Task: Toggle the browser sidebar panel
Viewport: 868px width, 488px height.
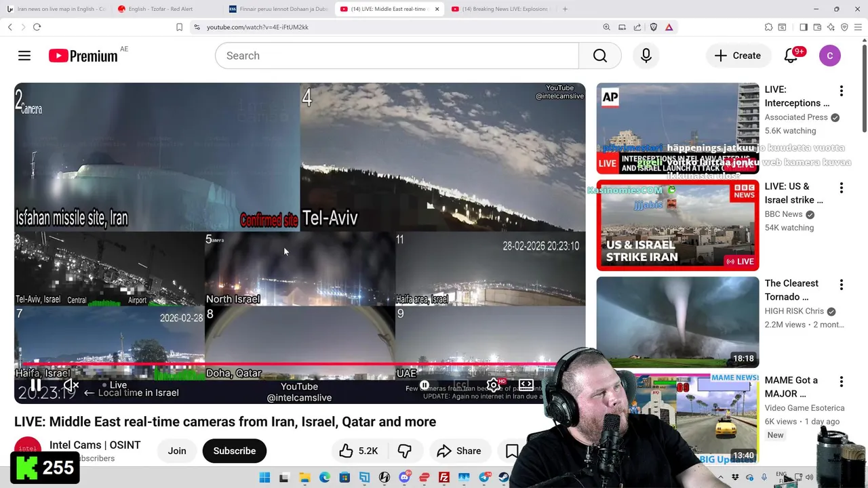Action: point(804,27)
